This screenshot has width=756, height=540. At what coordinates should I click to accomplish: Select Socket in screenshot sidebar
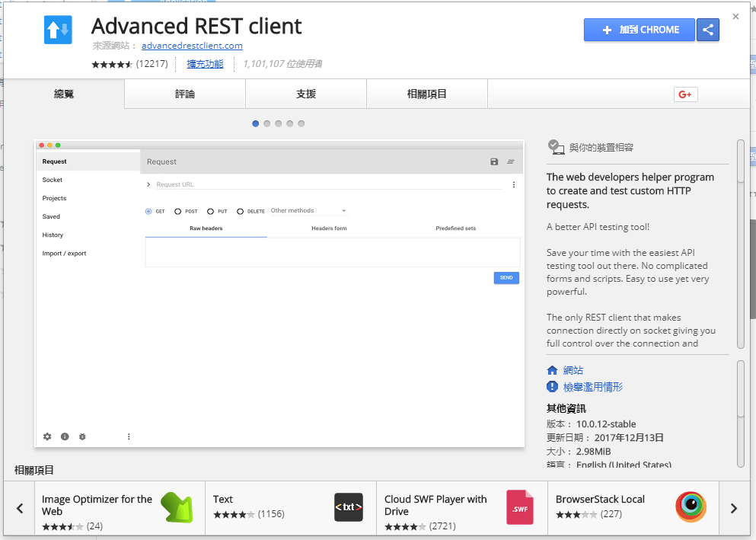(52, 180)
